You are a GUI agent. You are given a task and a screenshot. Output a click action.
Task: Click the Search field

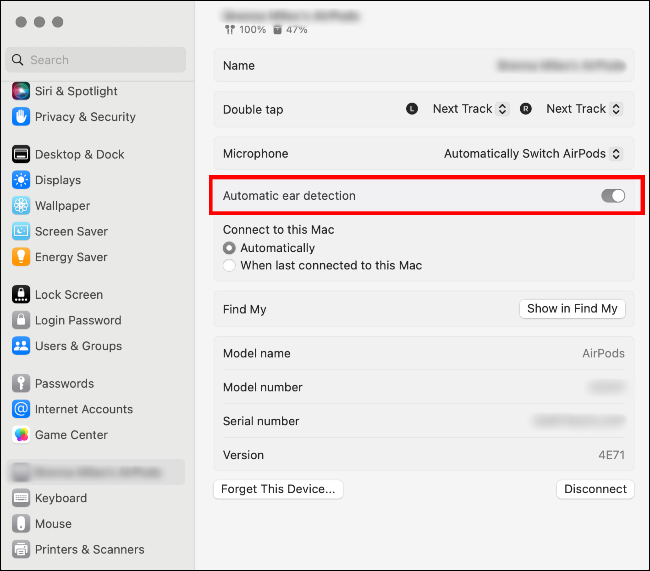(x=96, y=60)
